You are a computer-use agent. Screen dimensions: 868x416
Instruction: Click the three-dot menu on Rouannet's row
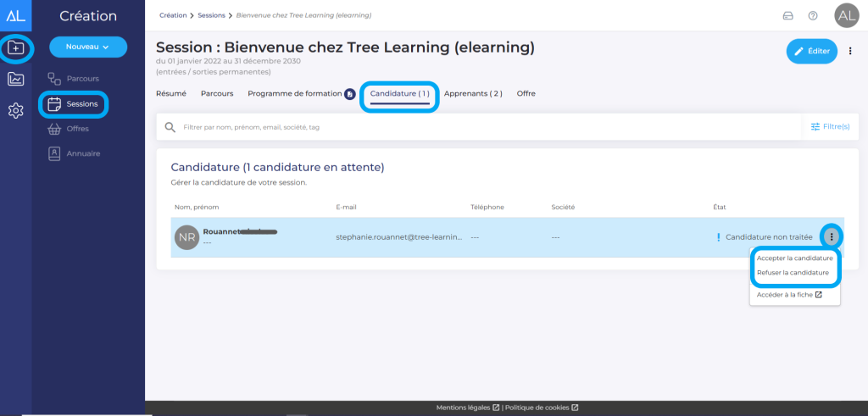[832, 237]
